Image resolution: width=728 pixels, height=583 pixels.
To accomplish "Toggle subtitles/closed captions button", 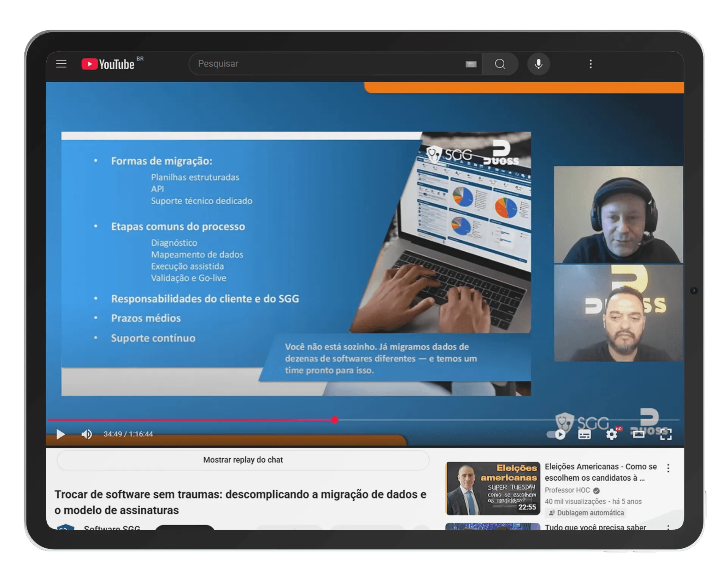I will tap(584, 434).
